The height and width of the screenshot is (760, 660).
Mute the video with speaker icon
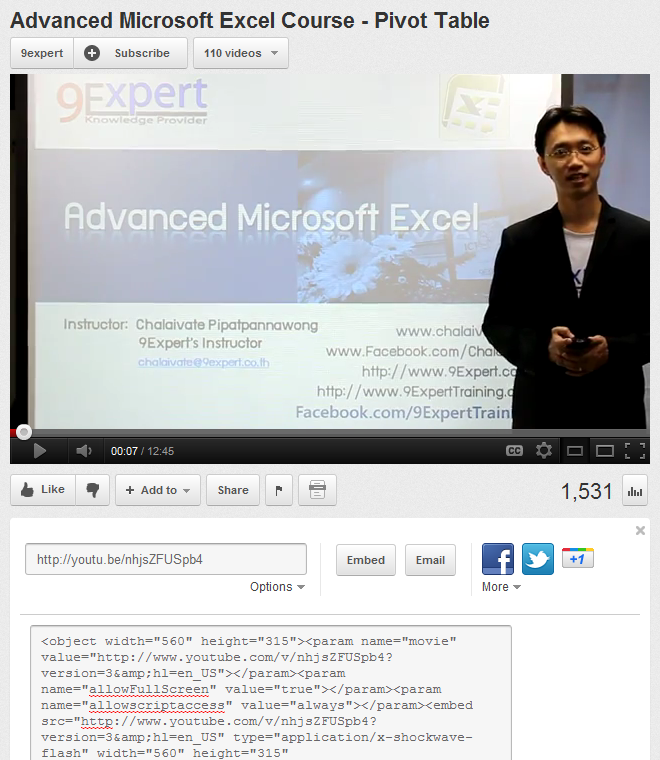[x=83, y=451]
